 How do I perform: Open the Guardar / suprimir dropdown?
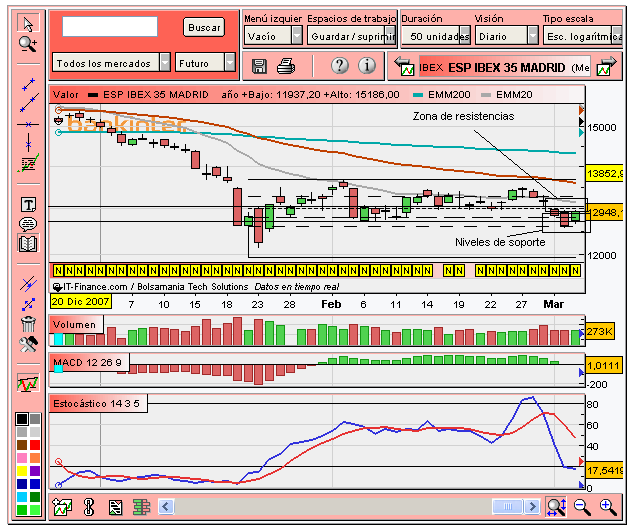pyautogui.click(x=351, y=36)
